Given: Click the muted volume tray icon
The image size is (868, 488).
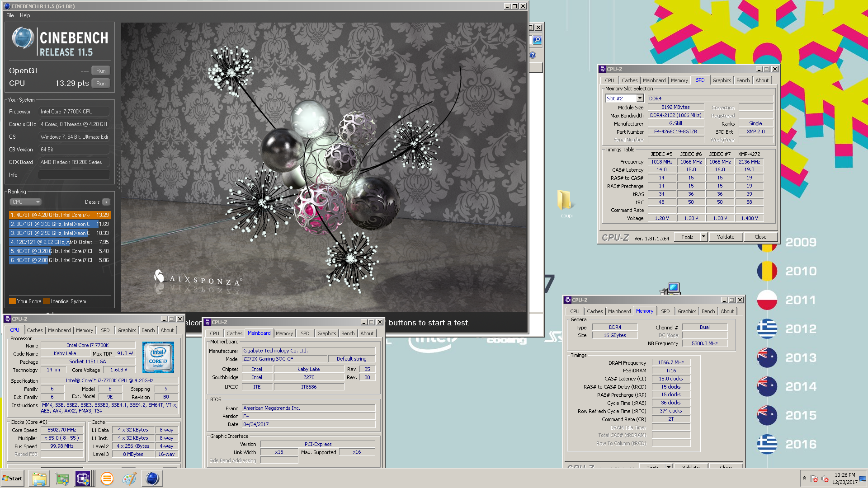Looking at the screenshot, I should point(825,479).
